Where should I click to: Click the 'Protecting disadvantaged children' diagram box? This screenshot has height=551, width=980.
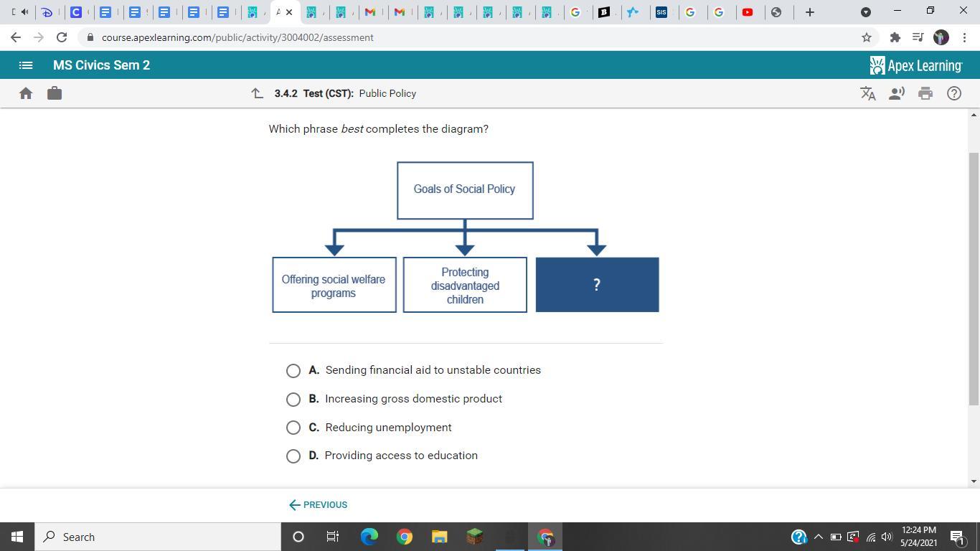tap(465, 285)
